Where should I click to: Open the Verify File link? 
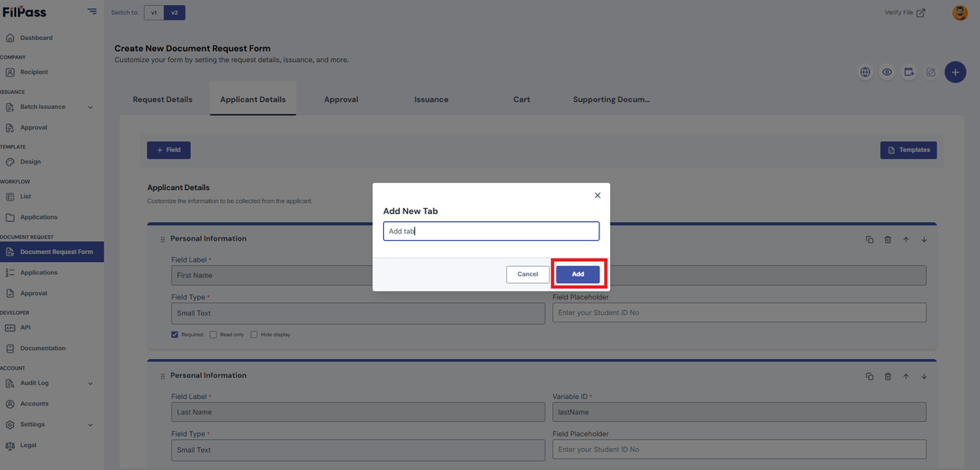pos(904,12)
